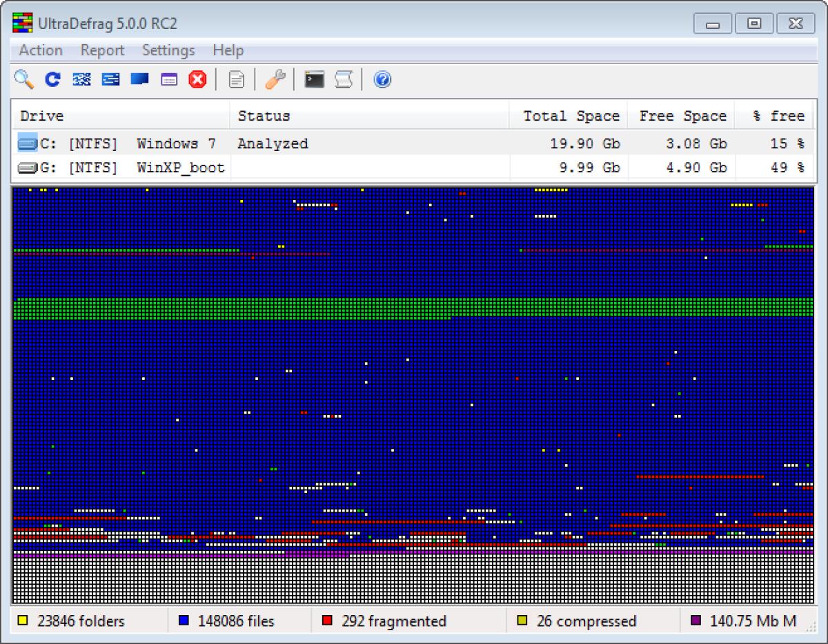Select the Analyze tool in the toolbar

tap(24, 79)
